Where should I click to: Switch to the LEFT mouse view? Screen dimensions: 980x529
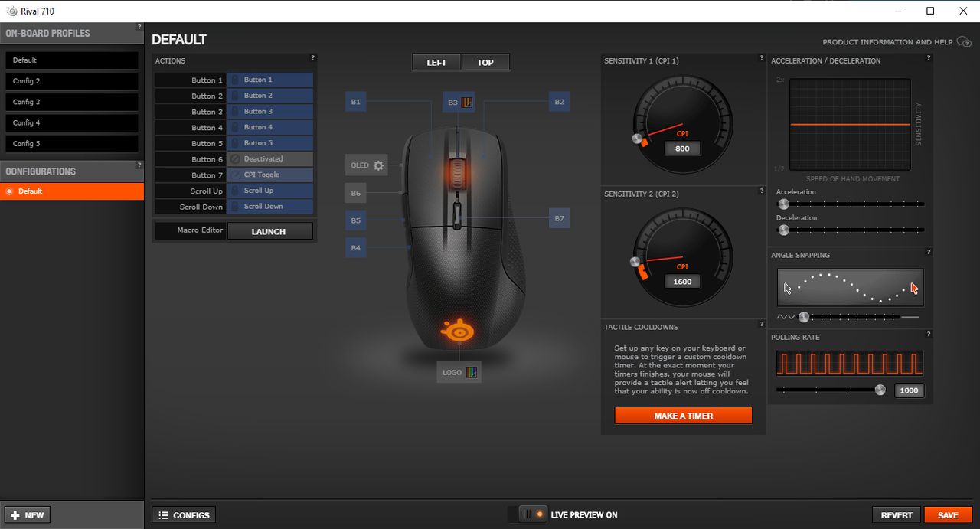pyautogui.click(x=436, y=62)
